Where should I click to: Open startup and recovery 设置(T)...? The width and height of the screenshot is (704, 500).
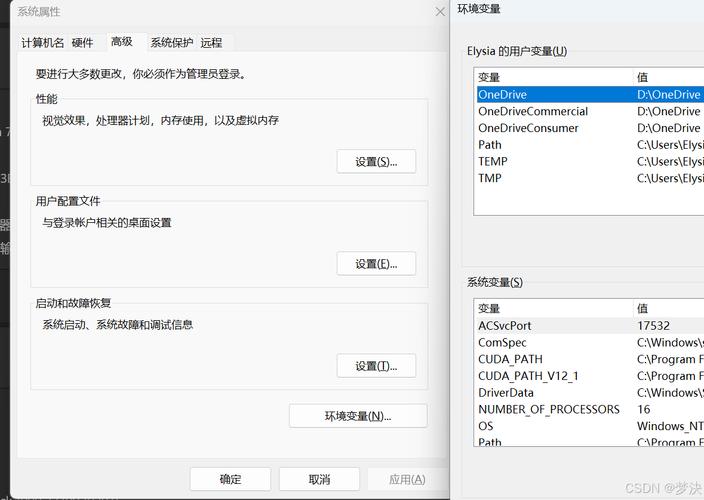(x=376, y=366)
